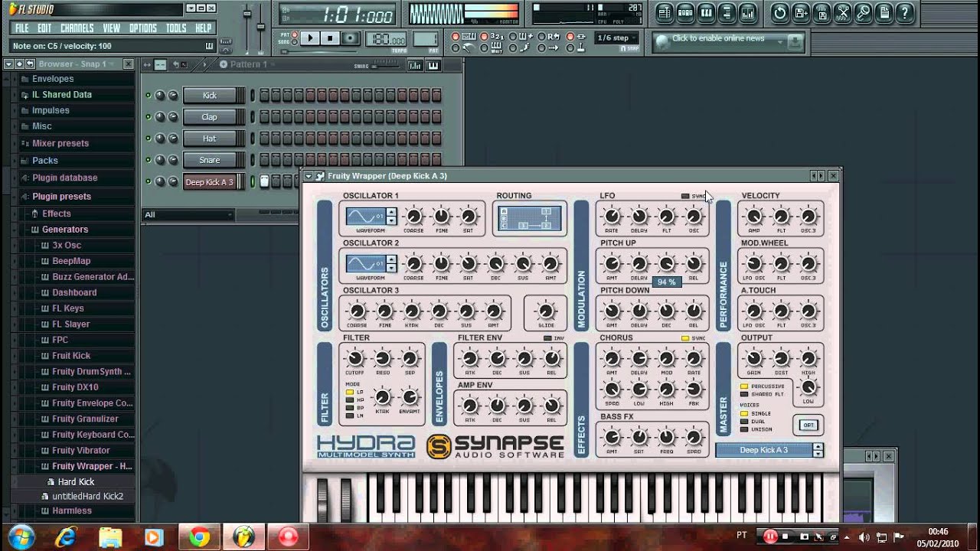Click the Kick channel button
Viewport: 980px width, 551px height.
210,96
